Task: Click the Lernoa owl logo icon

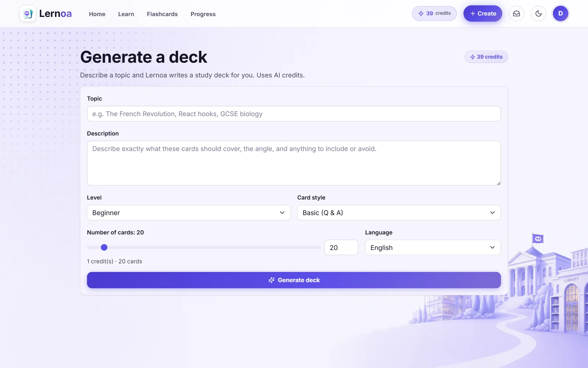Action: pos(28,14)
